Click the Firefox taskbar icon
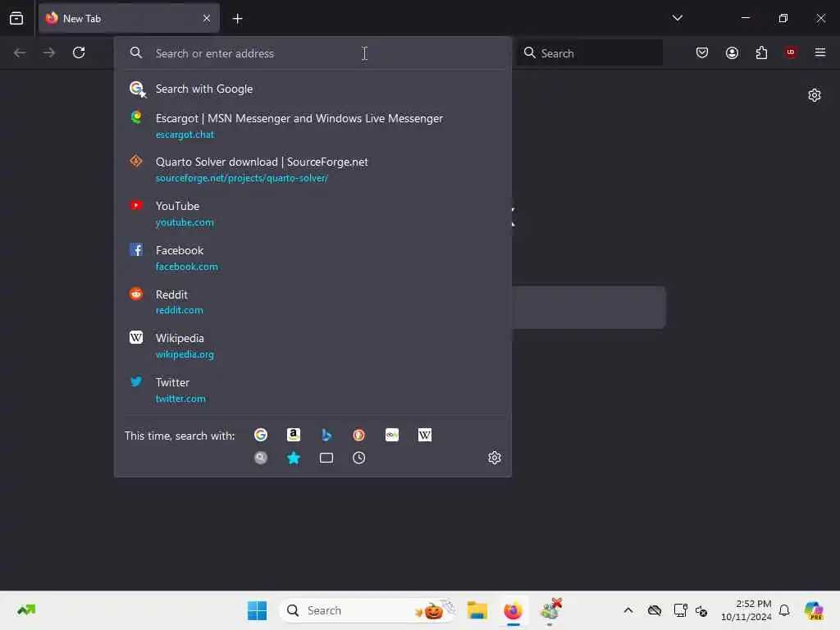The height and width of the screenshot is (630, 840). tap(513, 610)
